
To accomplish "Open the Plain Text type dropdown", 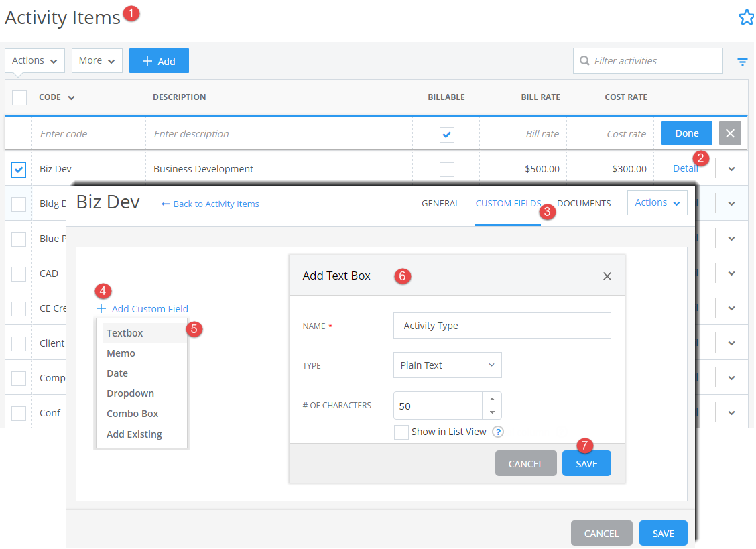I will coord(447,365).
